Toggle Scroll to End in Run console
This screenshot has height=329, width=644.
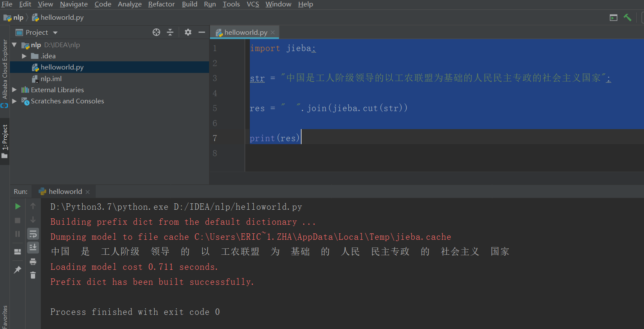33,248
